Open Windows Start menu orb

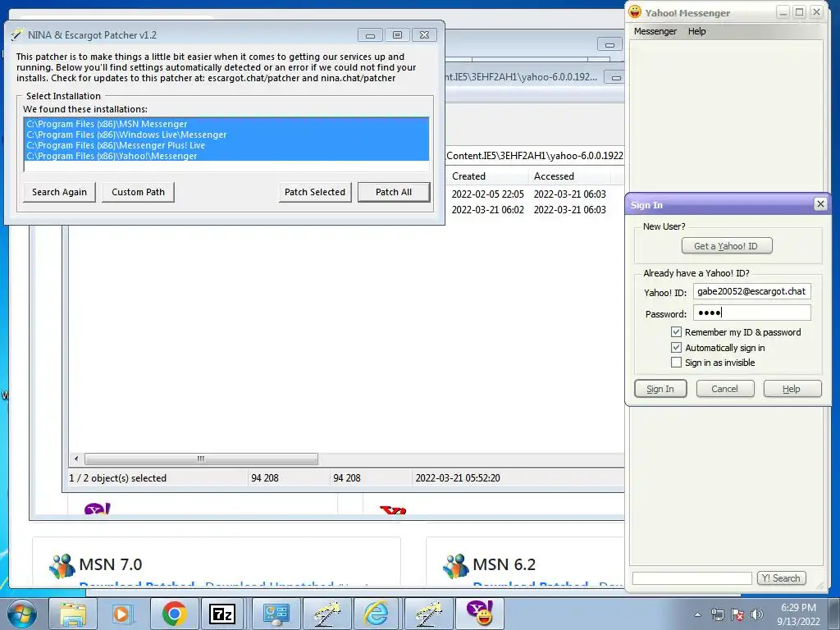tap(21, 614)
